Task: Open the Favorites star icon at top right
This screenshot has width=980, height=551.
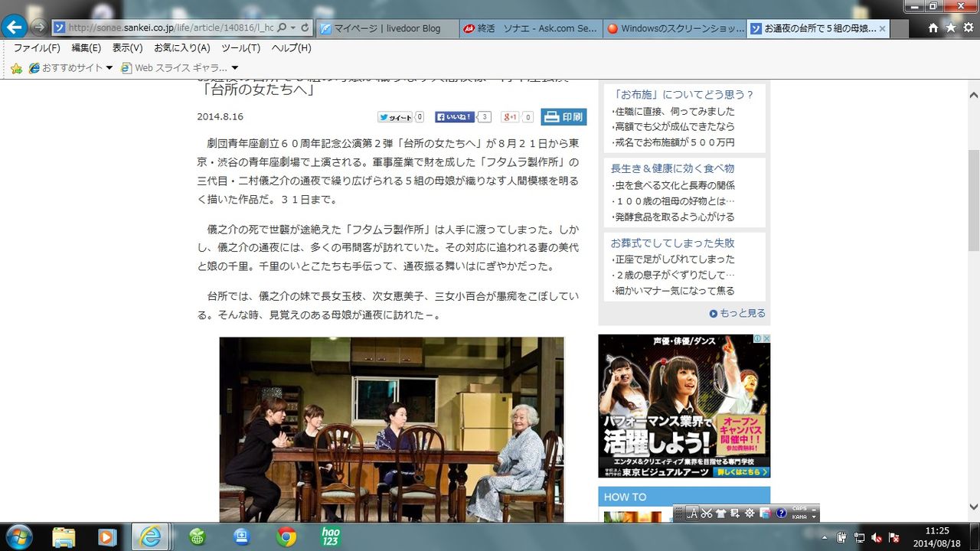Action: (x=951, y=28)
